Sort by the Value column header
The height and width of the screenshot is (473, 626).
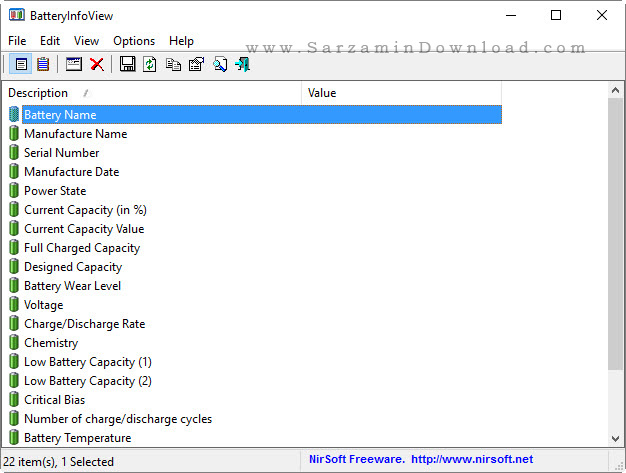[400, 93]
